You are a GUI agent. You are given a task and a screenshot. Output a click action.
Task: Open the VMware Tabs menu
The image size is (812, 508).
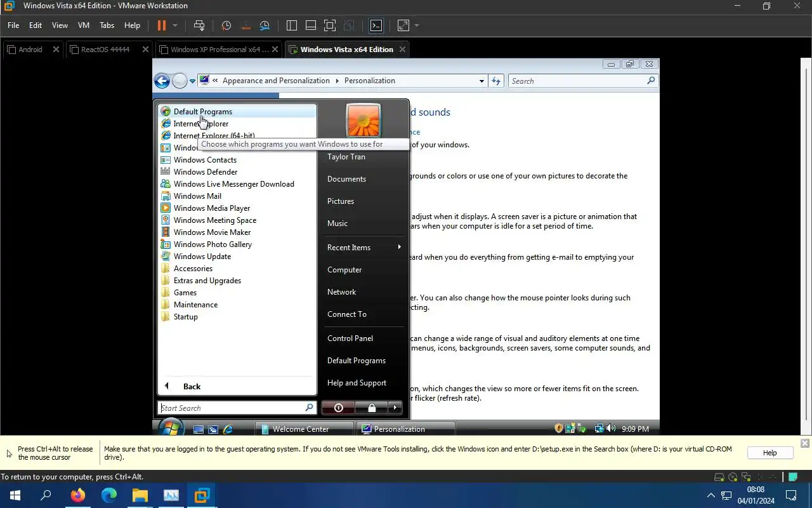[x=107, y=25]
